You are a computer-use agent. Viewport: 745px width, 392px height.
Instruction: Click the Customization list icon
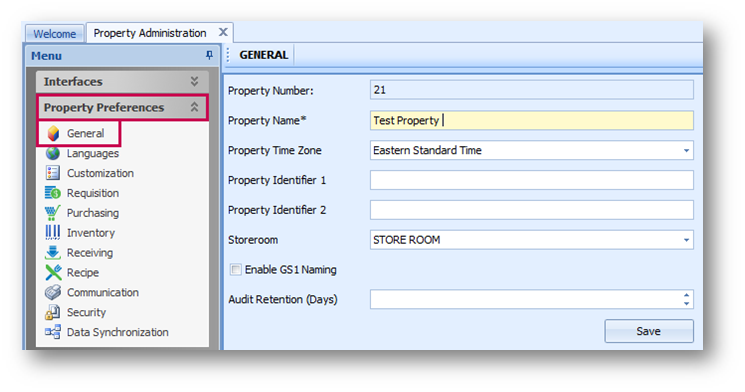(53, 173)
